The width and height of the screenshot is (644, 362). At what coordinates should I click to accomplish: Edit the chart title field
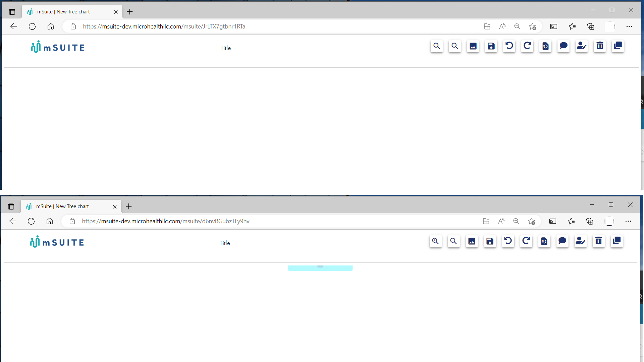point(225,48)
